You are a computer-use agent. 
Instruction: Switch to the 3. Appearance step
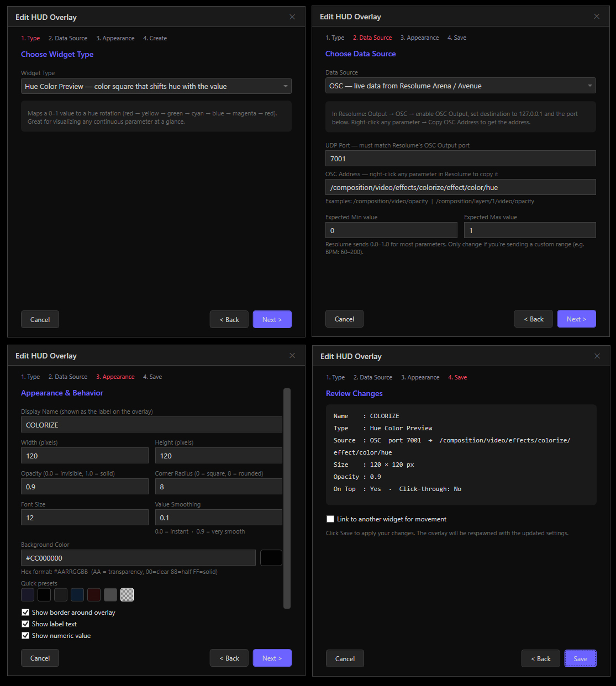pos(115,377)
